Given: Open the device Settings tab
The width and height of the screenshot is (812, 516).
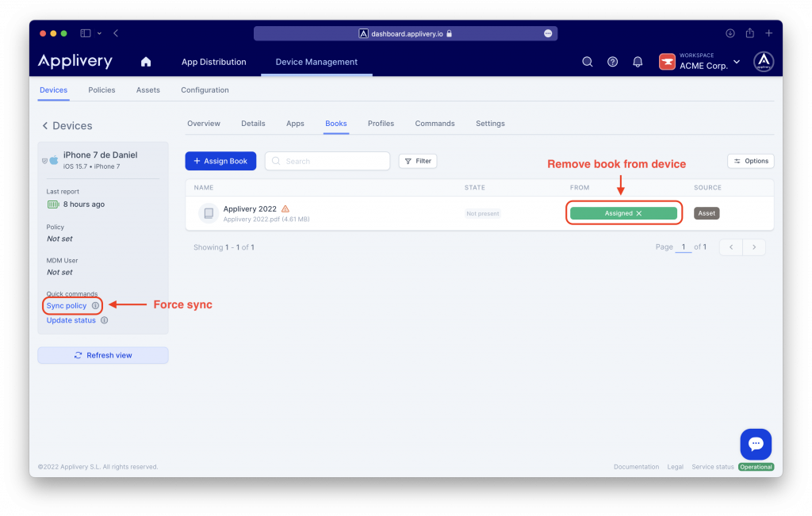Looking at the screenshot, I should (490, 124).
